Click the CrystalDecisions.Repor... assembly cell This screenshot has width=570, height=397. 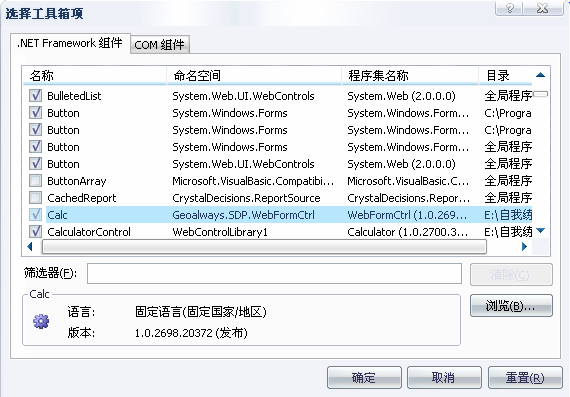point(408,198)
